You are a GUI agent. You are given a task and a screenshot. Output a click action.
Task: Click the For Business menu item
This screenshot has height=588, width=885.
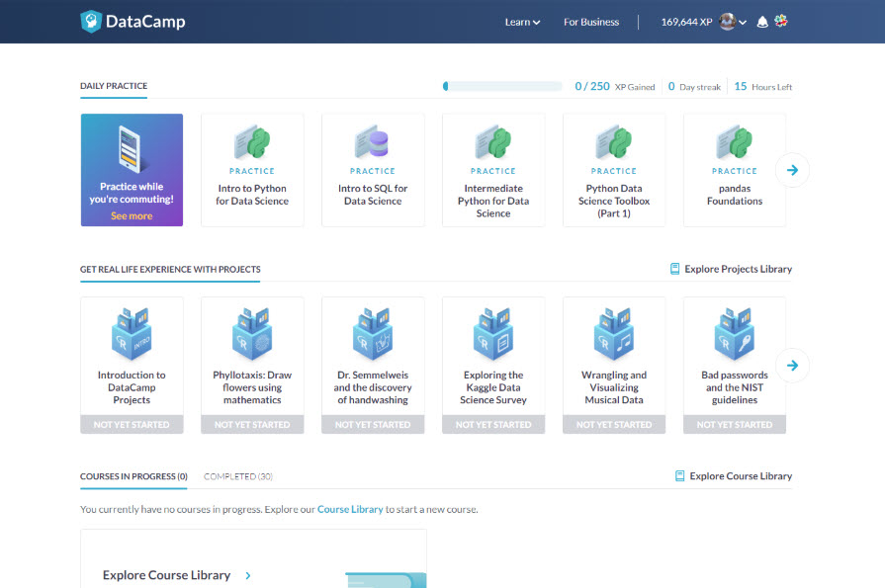point(590,21)
